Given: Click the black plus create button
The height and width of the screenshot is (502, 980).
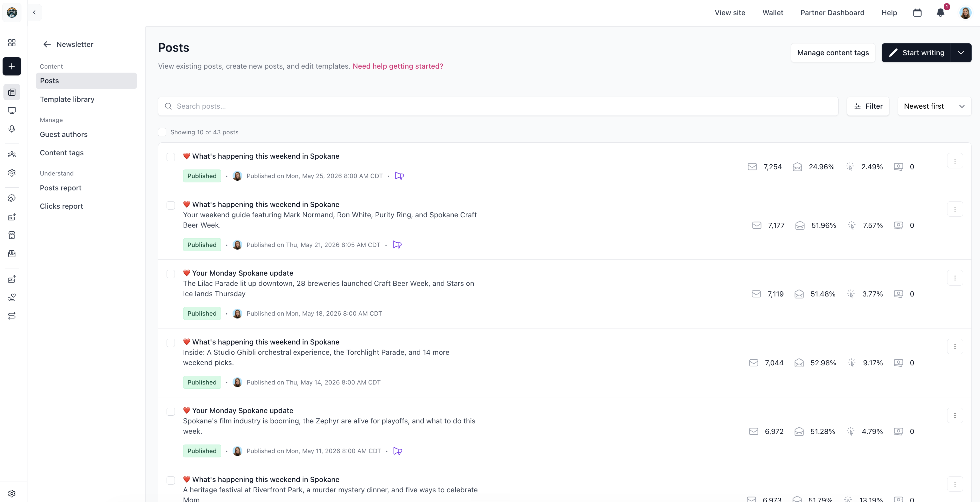Looking at the screenshot, I should click(x=12, y=66).
